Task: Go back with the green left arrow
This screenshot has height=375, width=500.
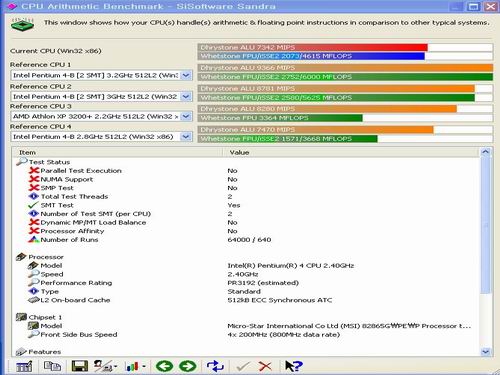Action: pyautogui.click(x=164, y=366)
